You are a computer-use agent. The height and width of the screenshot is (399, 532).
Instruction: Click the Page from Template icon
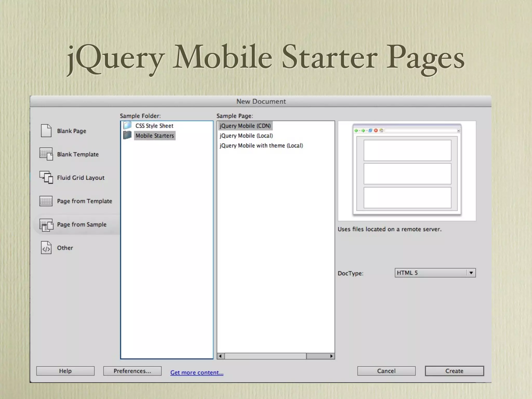click(x=46, y=201)
